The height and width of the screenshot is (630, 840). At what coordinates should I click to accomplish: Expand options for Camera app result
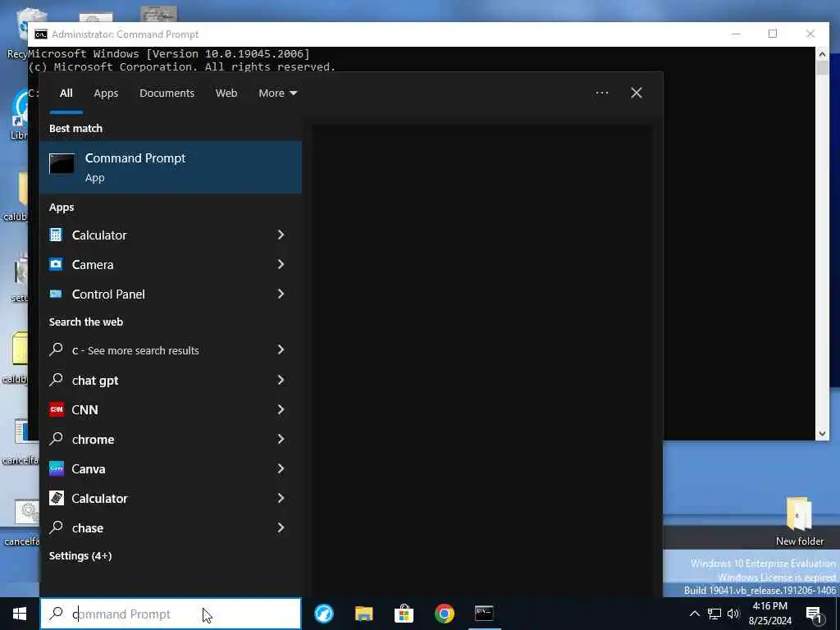pyautogui.click(x=281, y=264)
